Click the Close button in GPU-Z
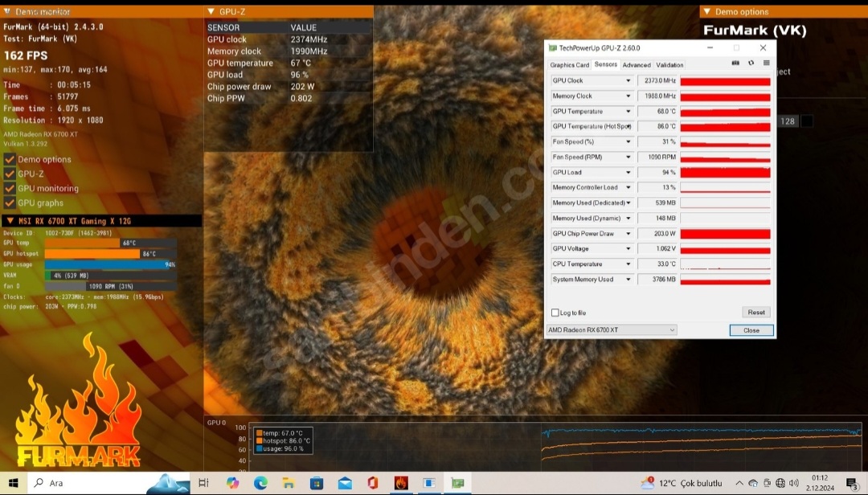The height and width of the screenshot is (495, 868). 751,330
